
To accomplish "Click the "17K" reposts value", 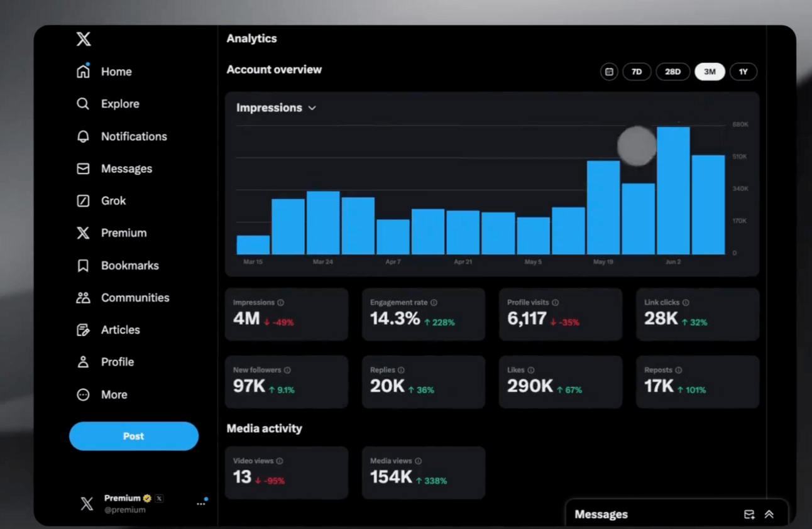I will 659,386.
